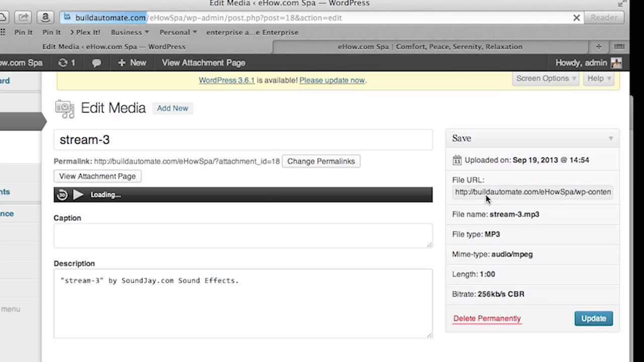Image resolution: width=644 pixels, height=362 pixels.
Task: Click View Attachment Page in admin bar
Action: (203, 63)
